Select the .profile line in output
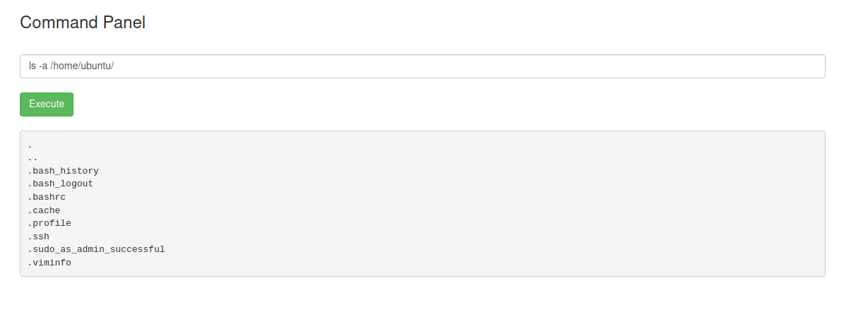 point(50,223)
